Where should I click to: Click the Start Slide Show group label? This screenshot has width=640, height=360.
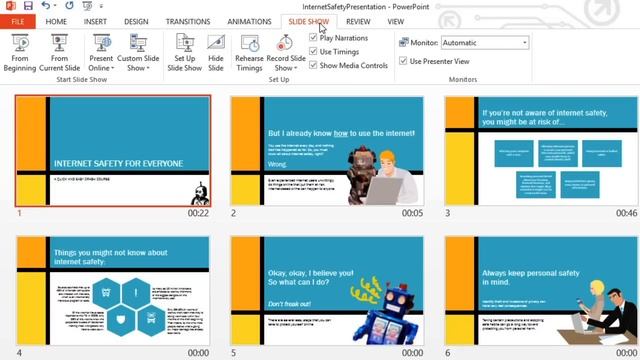(81, 80)
